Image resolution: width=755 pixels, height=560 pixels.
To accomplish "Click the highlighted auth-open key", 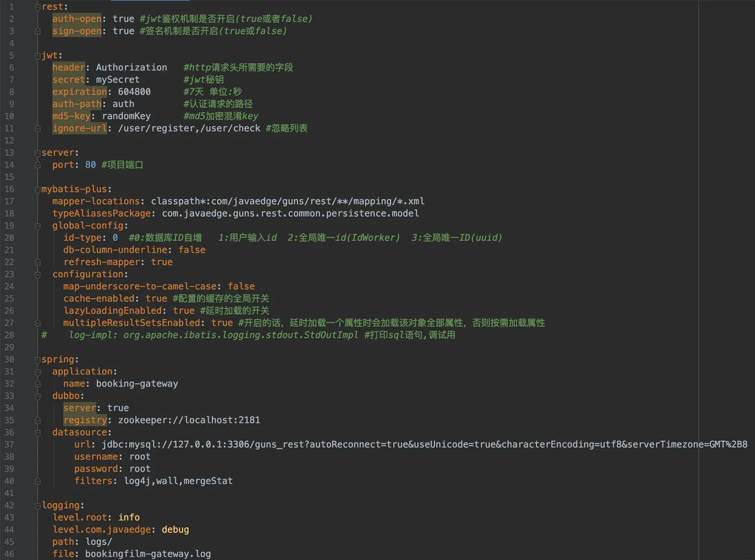I will click(x=77, y=19).
